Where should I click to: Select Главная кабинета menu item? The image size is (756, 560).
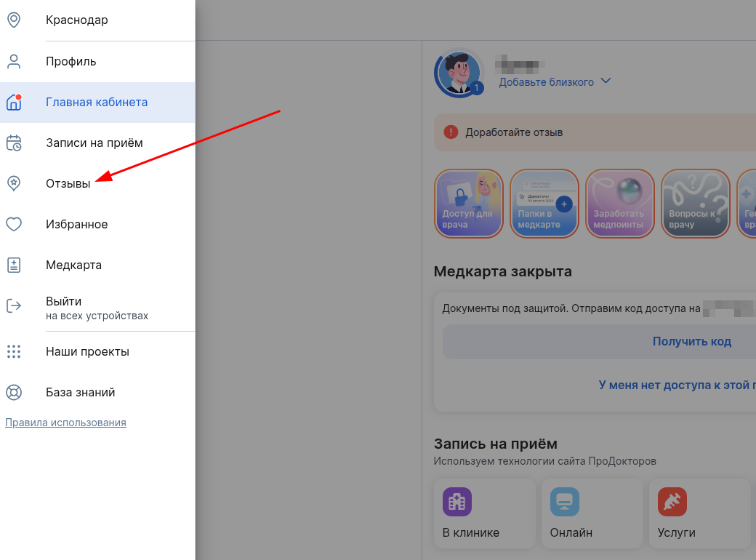97,102
